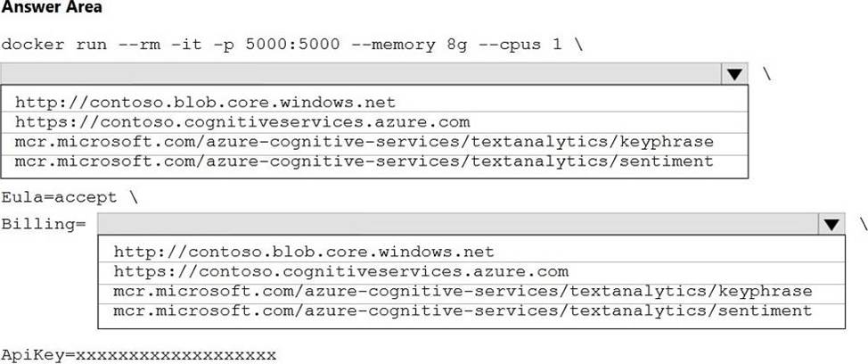This screenshot has width=868, height=364.
Task: Choose blob.core.windows.net in the upper option list
Action: click(x=205, y=102)
